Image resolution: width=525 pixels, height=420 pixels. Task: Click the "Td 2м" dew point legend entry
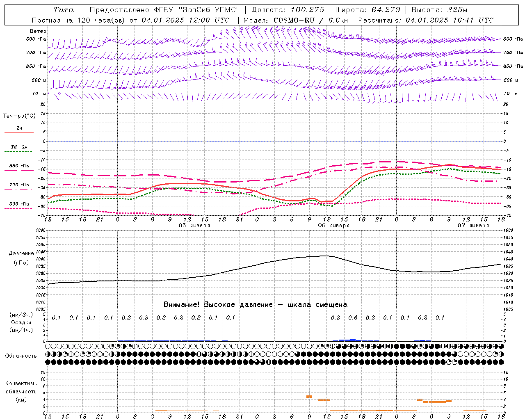[19, 147]
